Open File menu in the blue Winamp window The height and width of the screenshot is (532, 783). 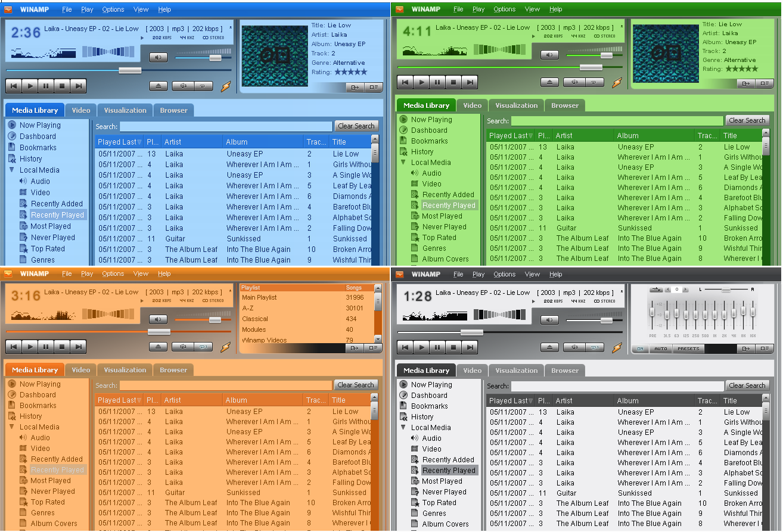tap(67, 10)
